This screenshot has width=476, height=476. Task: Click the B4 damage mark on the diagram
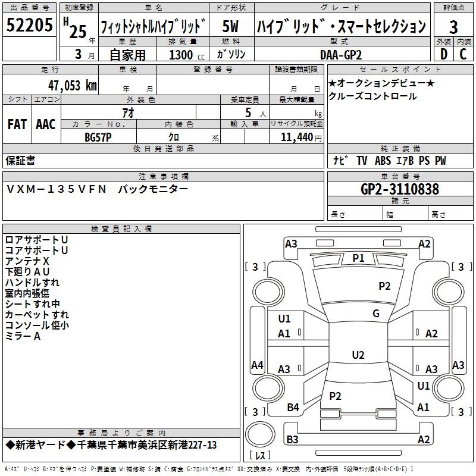click(293, 407)
